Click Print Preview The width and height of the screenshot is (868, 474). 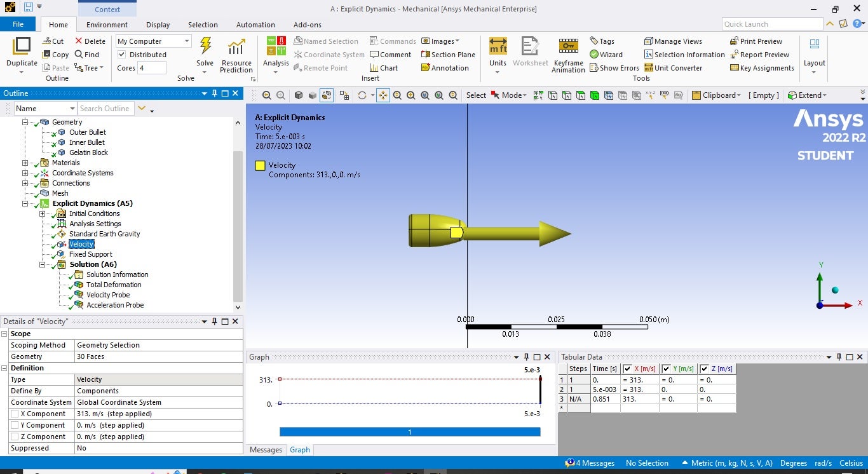coord(756,41)
